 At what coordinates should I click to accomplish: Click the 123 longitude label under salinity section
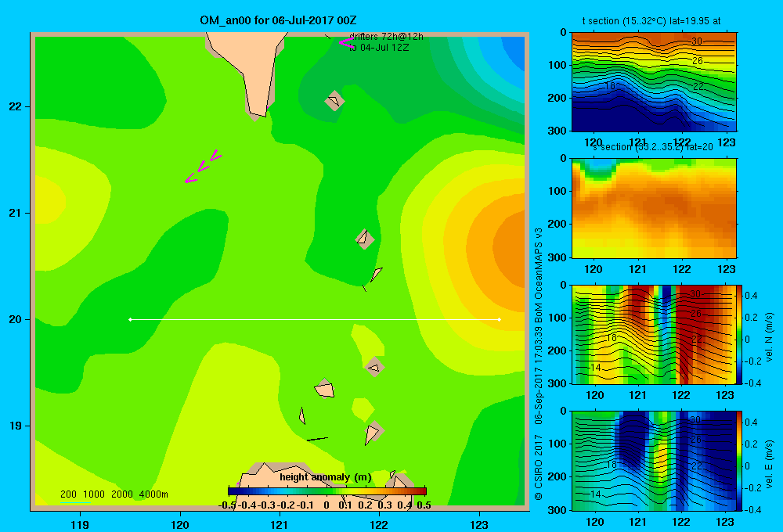pyautogui.click(x=726, y=269)
